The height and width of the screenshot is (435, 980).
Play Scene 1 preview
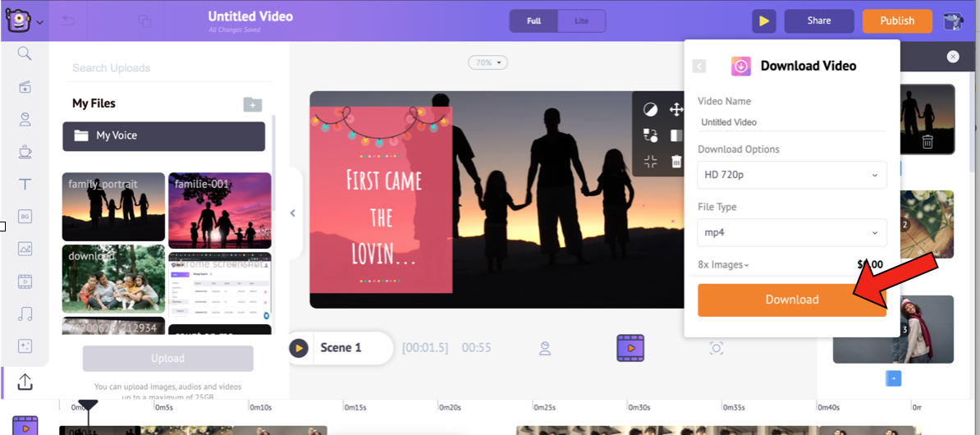[x=299, y=348]
